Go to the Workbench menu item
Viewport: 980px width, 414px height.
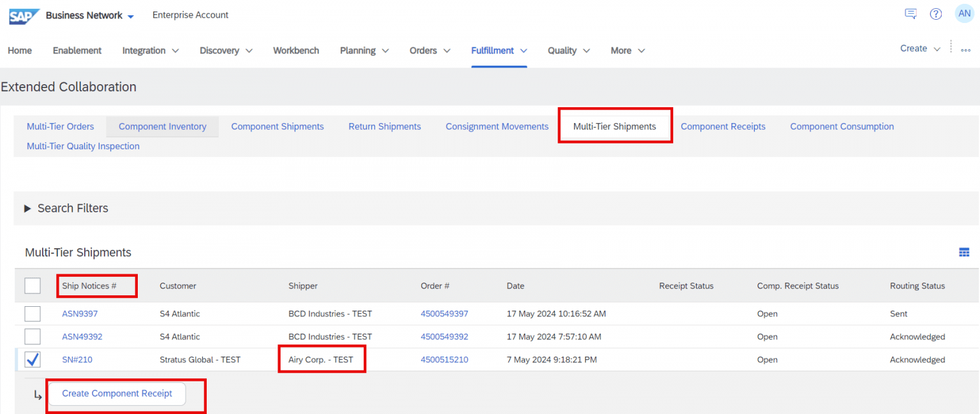point(296,50)
